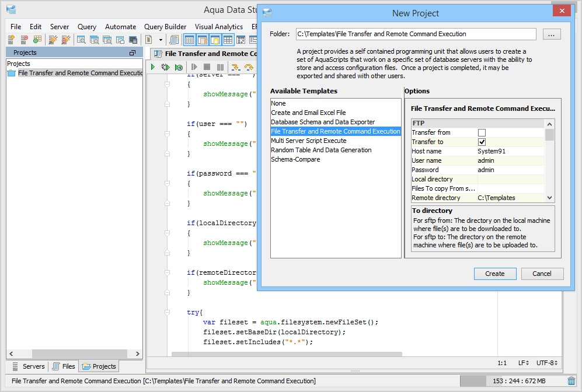The height and width of the screenshot is (392, 582).
Task: Click the Register Server toolbar icon
Action: [x=11, y=40]
